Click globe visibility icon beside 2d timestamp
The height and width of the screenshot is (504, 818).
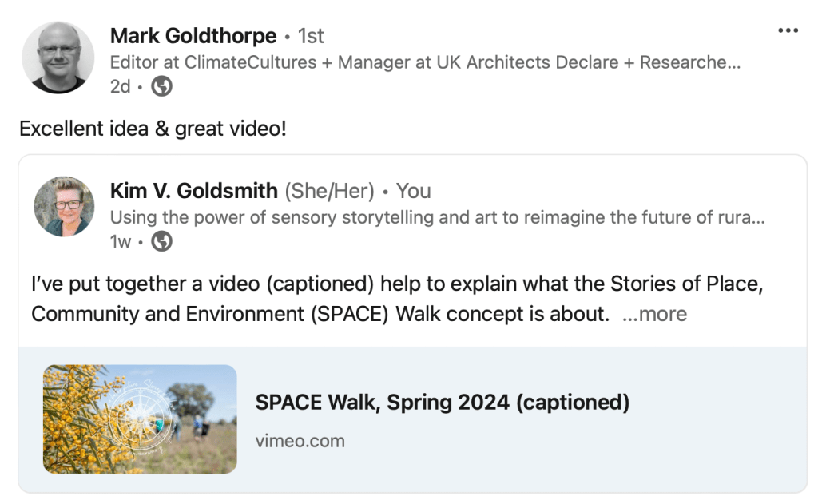click(x=162, y=86)
